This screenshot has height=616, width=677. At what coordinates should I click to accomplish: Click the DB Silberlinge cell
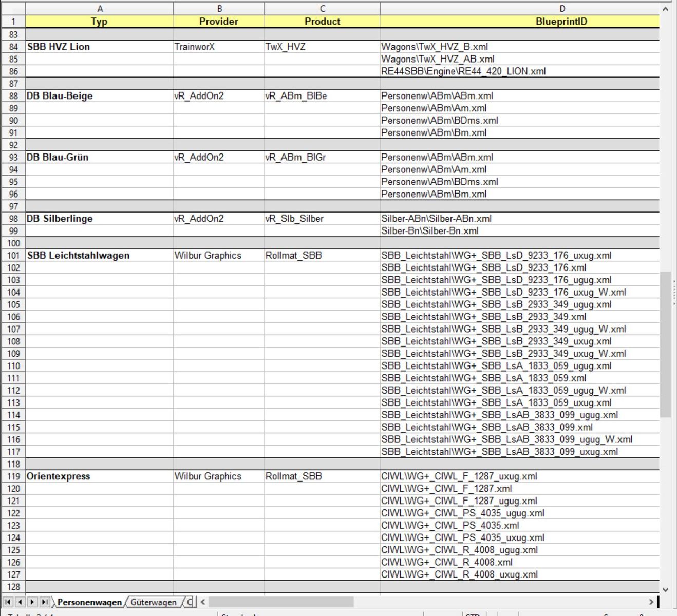[x=100, y=219]
